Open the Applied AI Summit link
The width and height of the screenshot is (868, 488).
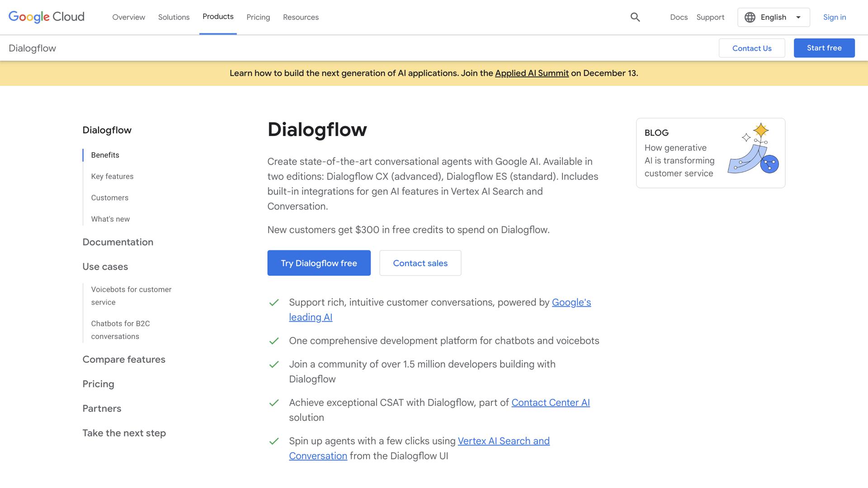532,73
